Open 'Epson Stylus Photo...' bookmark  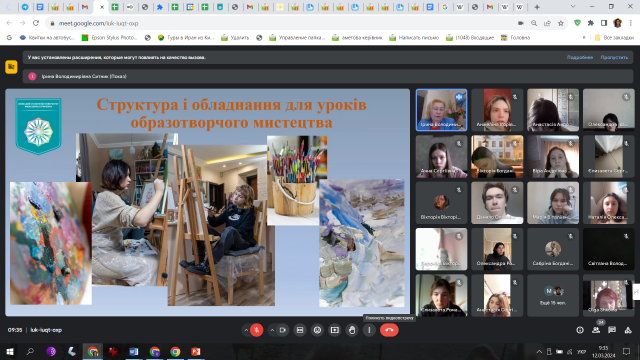tap(109, 38)
